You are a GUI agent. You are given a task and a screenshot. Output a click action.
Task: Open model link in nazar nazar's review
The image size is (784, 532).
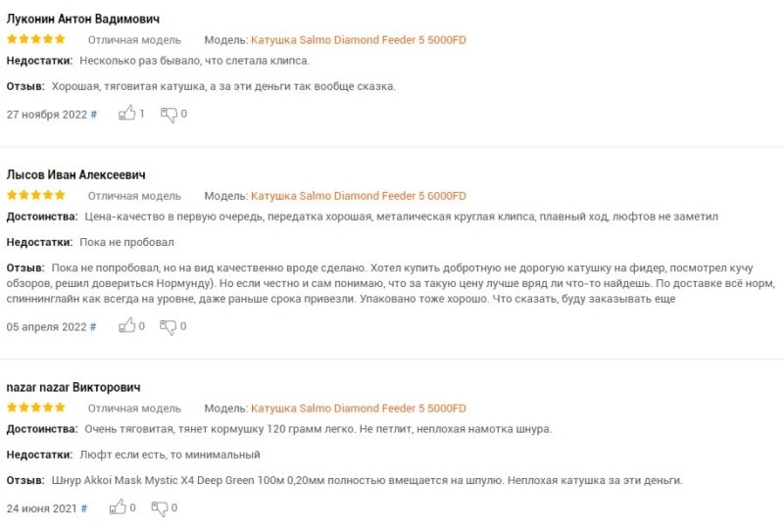click(x=359, y=408)
